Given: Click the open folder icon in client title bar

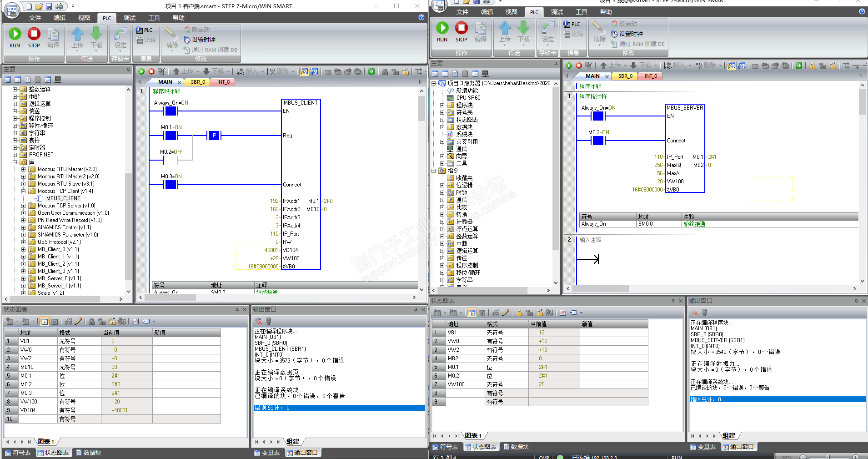Looking at the screenshot, I should 39,6.
